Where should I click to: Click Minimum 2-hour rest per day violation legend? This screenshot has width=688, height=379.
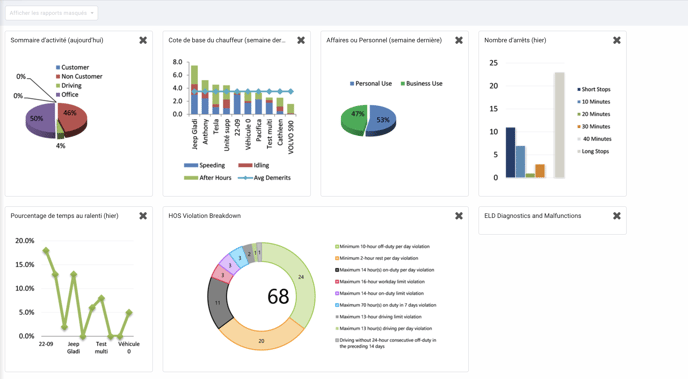tap(377, 258)
